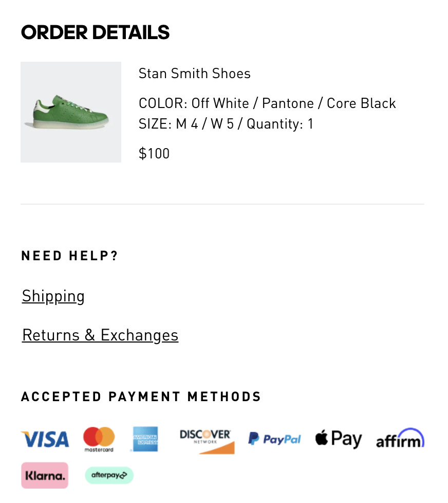Click the ORDER DETAILS heading
448x503 pixels.
pyautogui.click(x=95, y=32)
